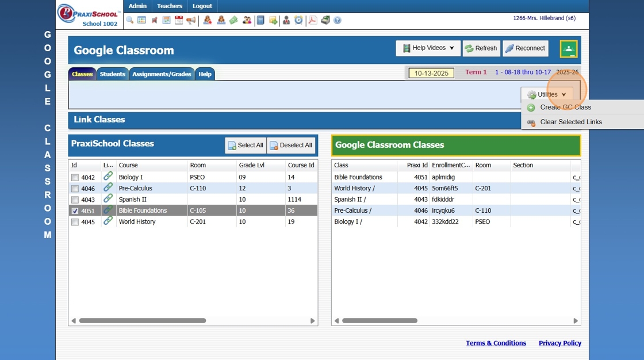
Task: Choose Create GC Class from menu
Action: pyautogui.click(x=565, y=108)
